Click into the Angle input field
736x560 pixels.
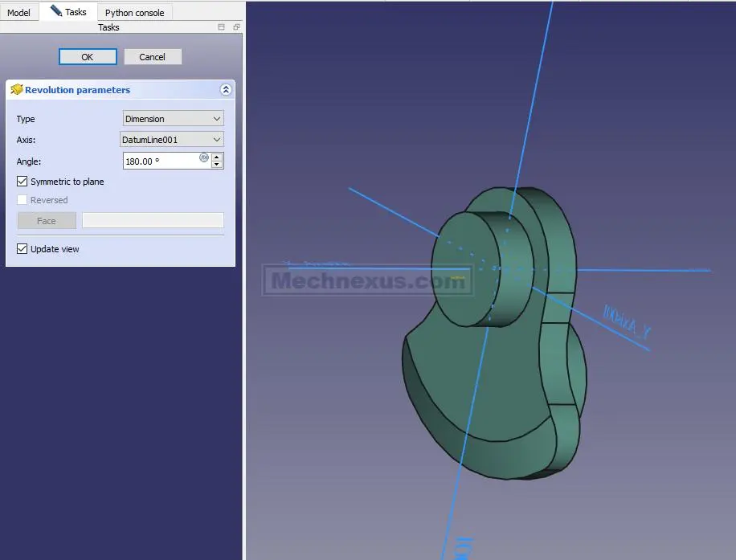click(x=161, y=161)
